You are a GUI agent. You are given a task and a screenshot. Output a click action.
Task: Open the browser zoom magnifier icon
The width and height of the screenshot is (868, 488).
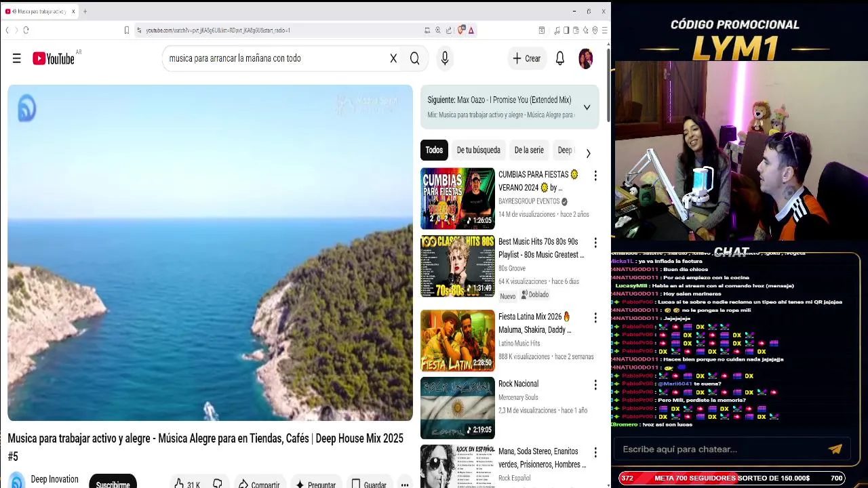point(438,30)
